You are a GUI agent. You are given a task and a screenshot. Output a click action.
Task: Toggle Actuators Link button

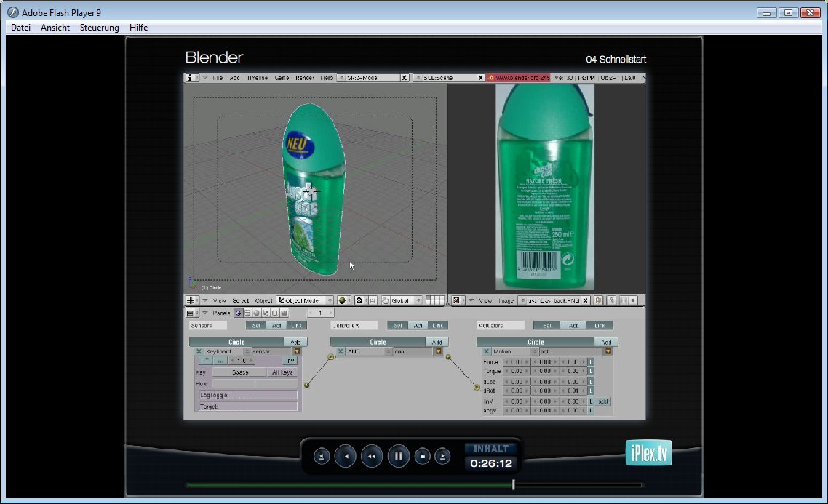(600, 326)
